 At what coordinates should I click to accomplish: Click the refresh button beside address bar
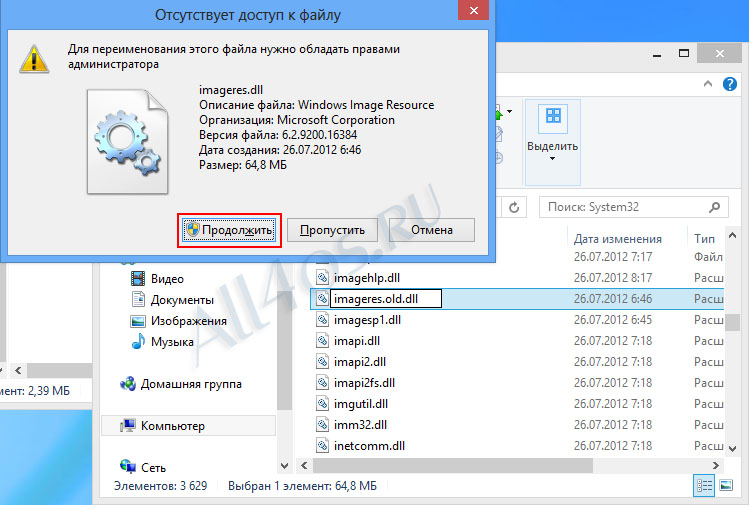pyautogui.click(x=514, y=207)
